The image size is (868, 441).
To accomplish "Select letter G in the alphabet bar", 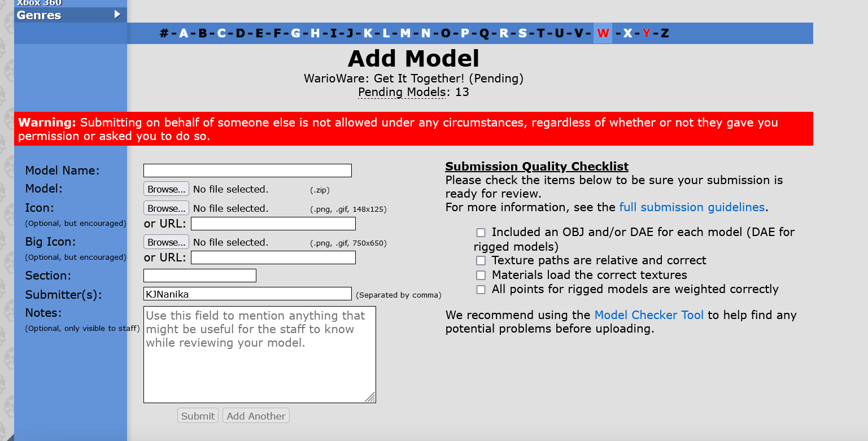I will pyautogui.click(x=295, y=33).
